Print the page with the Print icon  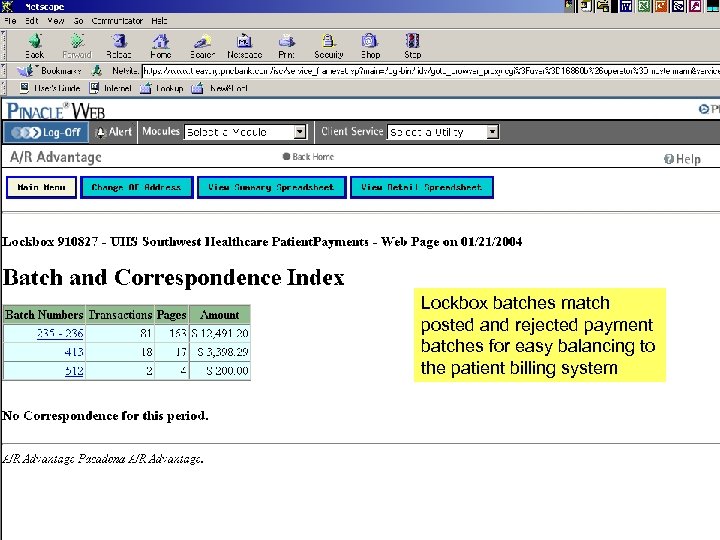pos(287,46)
